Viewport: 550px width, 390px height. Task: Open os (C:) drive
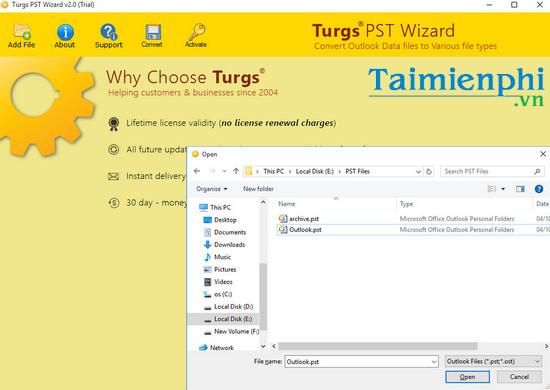click(218, 294)
